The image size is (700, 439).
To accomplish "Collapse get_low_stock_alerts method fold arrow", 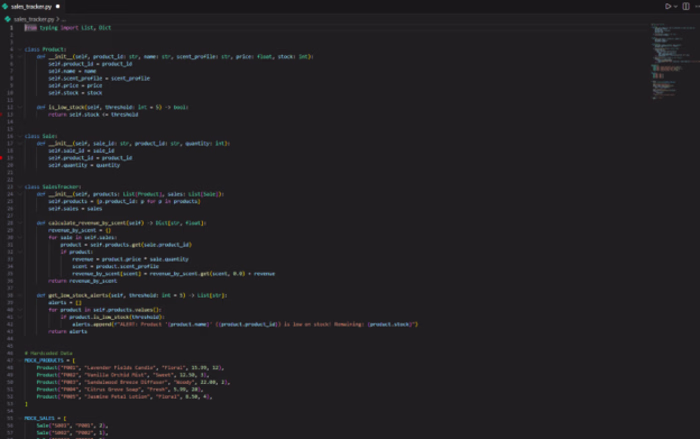I will [20, 295].
